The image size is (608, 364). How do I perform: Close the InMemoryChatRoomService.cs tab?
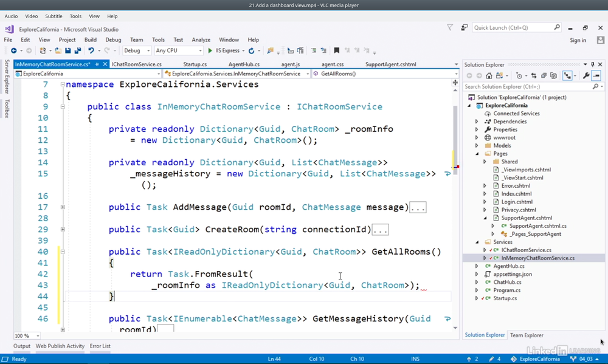coord(105,64)
